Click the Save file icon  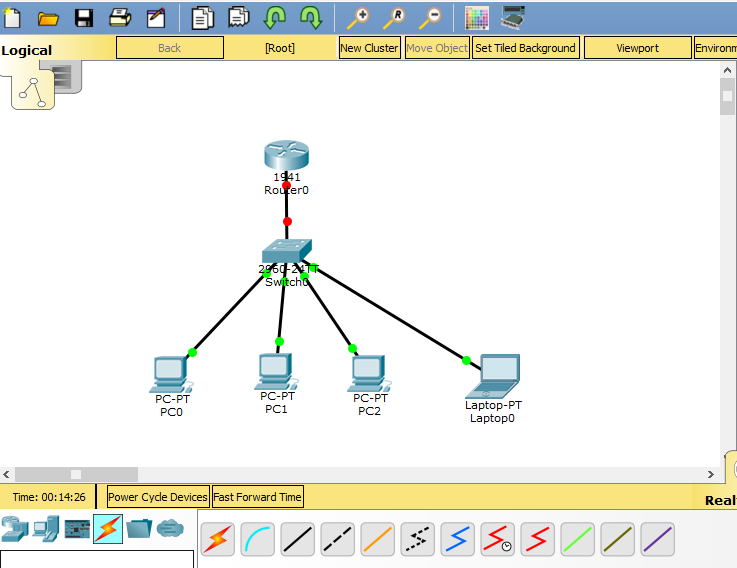pyautogui.click(x=84, y=17)
